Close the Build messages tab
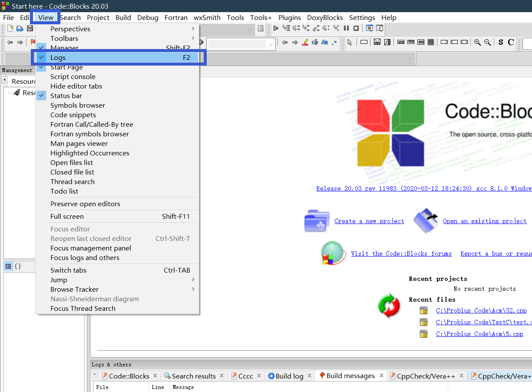The image size is (532, 392). [381, 376]
